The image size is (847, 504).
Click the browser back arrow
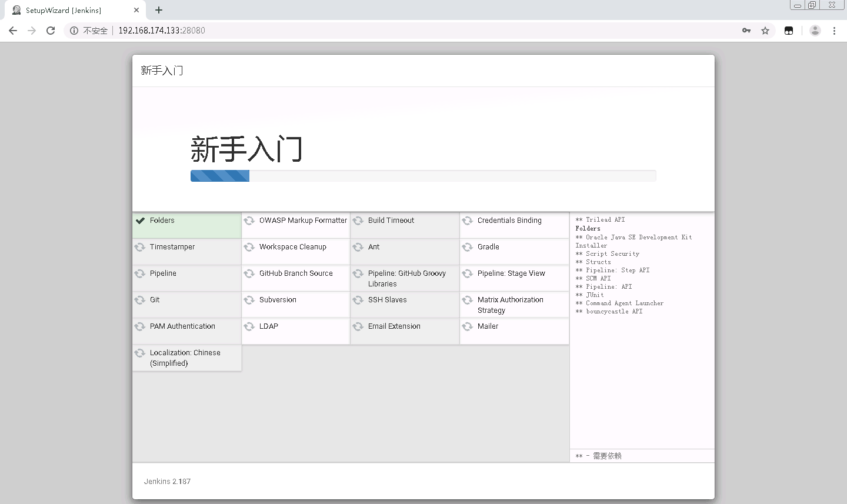coord(13,31)
